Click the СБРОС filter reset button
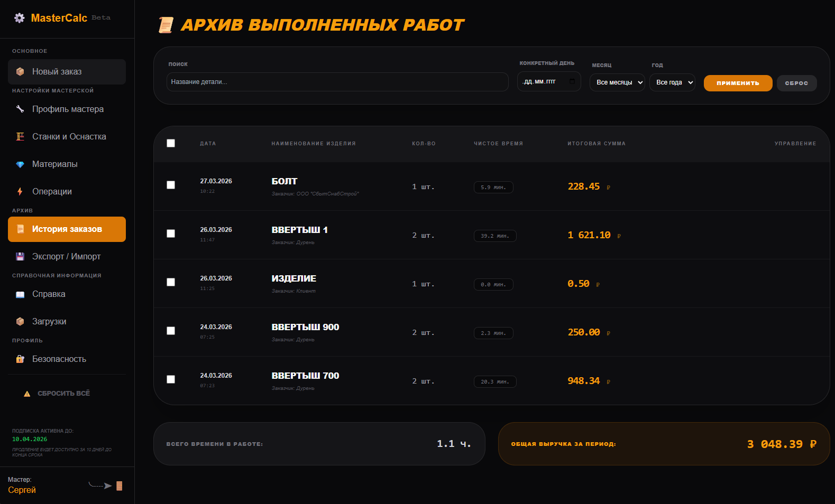 point(796,83)
